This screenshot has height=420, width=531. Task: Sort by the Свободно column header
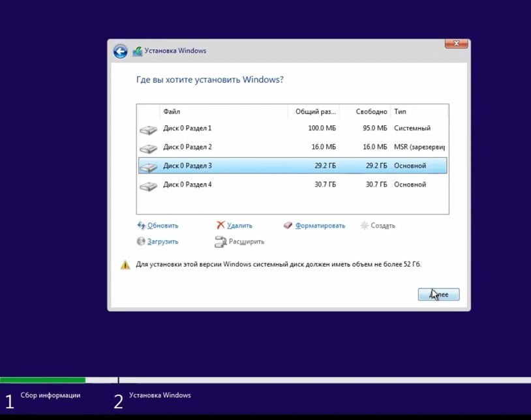365,112
